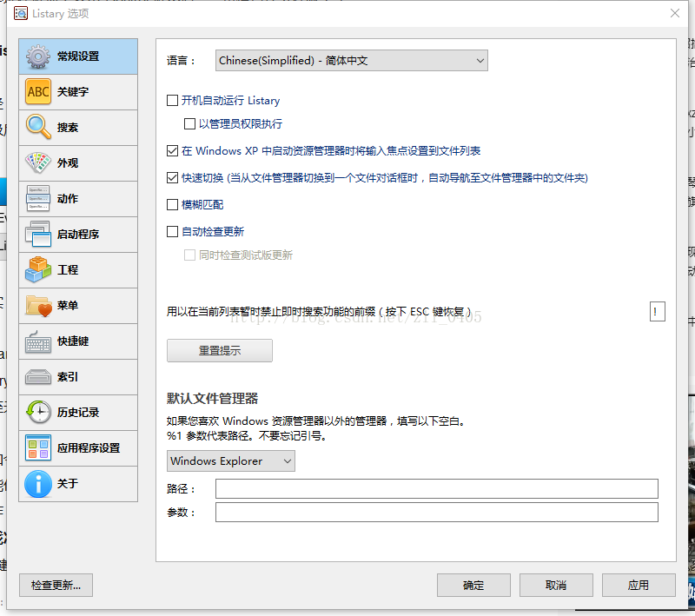This screenshot has width=695, height=616.
Task: Select the 应用程序设置 label in sidebar
Action: [x=89, y=447]
